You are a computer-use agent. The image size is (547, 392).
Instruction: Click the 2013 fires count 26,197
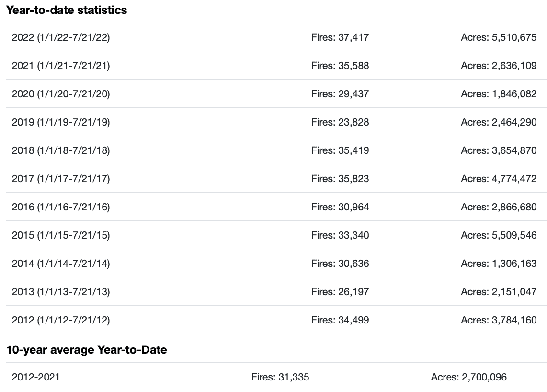click(340, 292)
